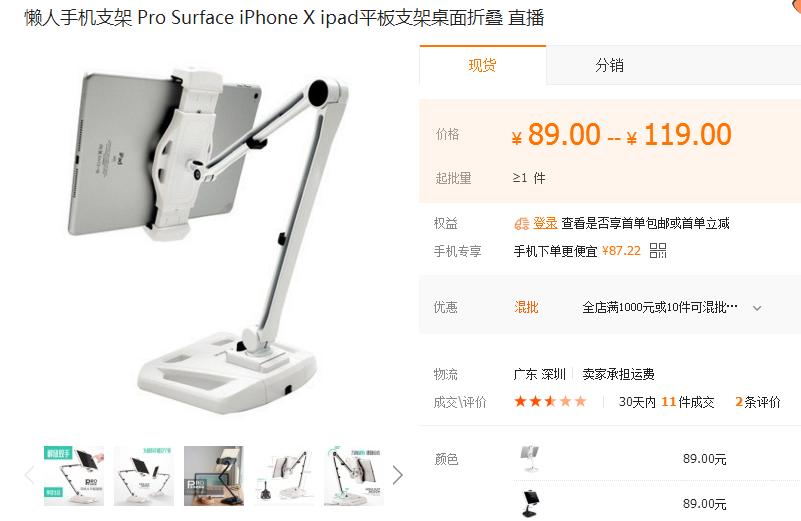The image size is (801, 521).
Task: Click the star rating icons
Action: [x=550, y=401]
